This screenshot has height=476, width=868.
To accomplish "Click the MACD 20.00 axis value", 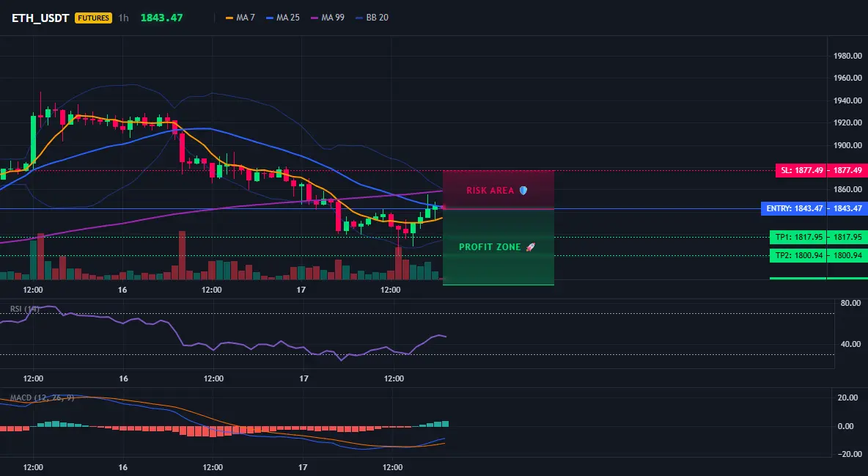I will (848, 398).
